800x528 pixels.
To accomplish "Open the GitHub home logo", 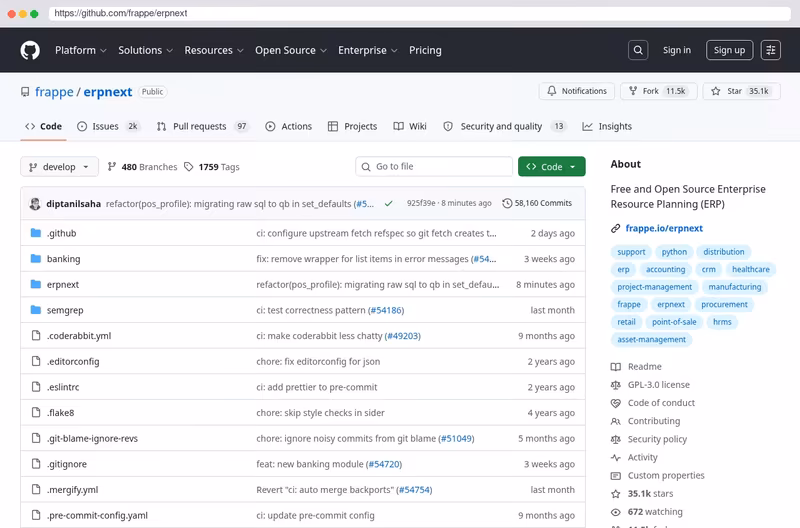I will pyautogui.click(x=30, y=51).
